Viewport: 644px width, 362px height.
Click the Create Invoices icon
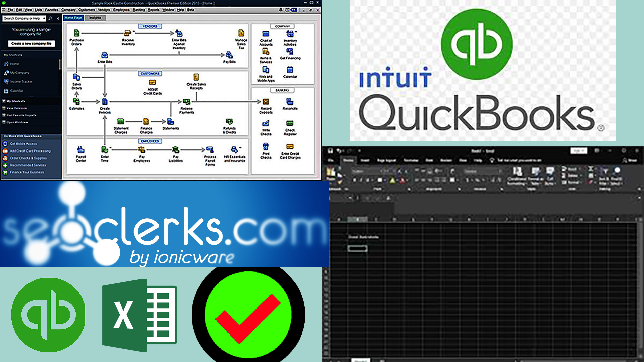(x=105, y=102)
